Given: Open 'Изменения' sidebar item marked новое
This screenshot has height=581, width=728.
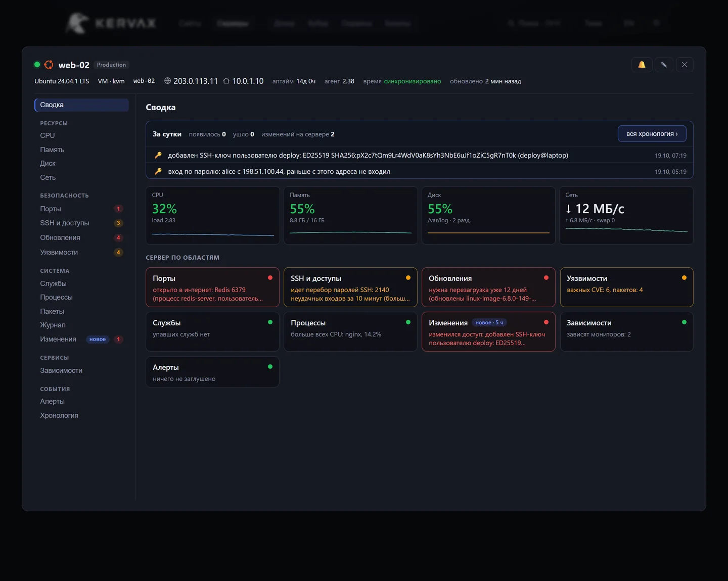Looking at the screenshot, I should coord(81,339).
